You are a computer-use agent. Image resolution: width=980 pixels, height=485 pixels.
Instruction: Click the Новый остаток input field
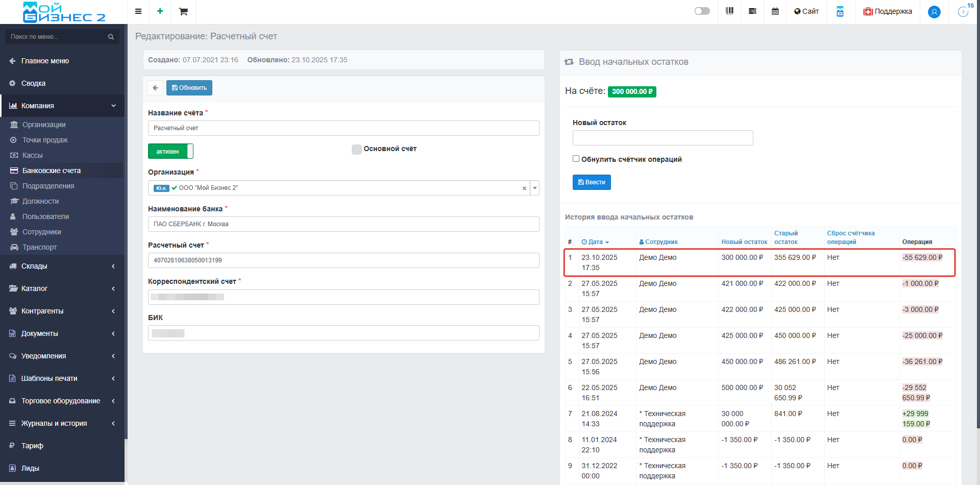click(663, 138)
